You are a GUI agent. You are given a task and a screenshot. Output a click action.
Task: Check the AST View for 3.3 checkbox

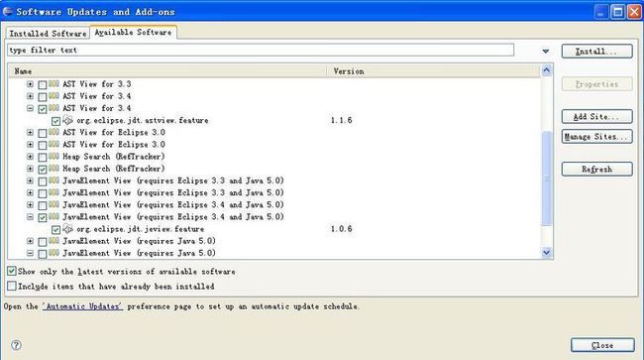coord(43,84)
